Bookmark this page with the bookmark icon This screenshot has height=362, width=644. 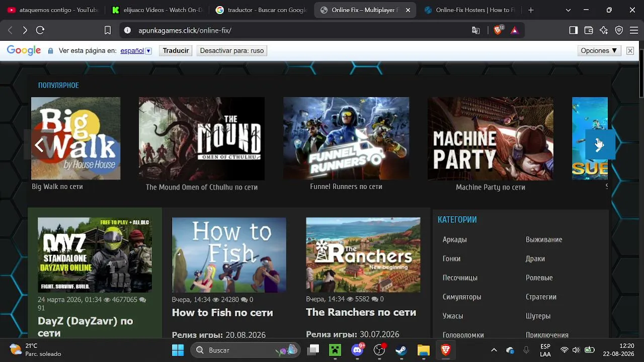(108, 30)
